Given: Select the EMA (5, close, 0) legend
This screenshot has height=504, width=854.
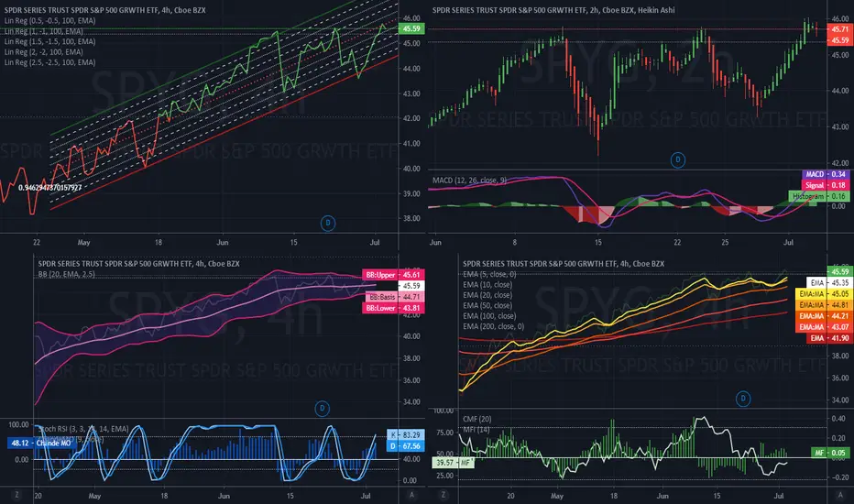Looking at the screenshot, I should click(489, 274).
